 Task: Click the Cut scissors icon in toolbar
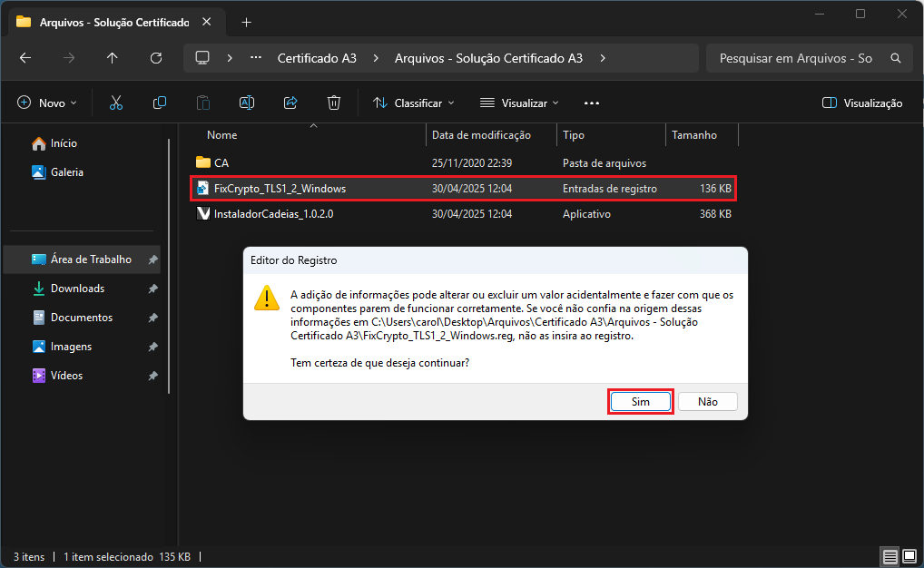116,103
